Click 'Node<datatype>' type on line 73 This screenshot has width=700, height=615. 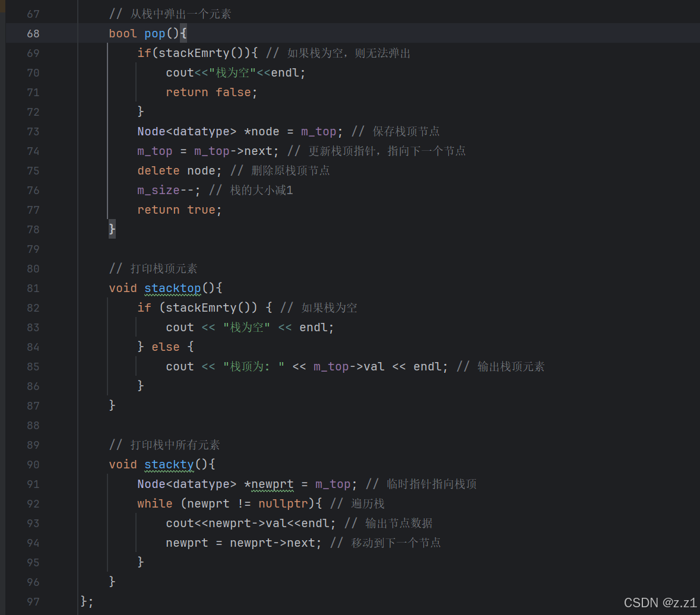pos(186,132)
